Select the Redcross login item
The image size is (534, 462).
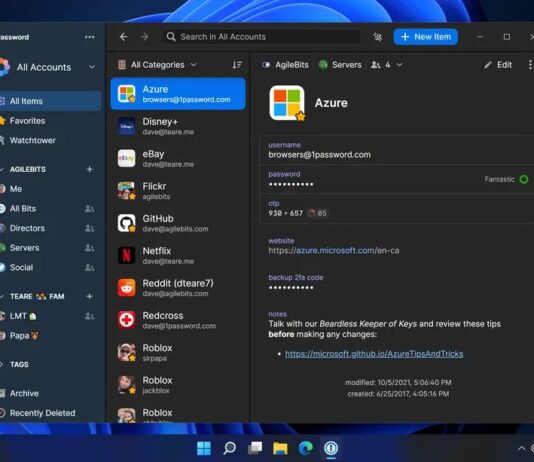tap(178, 320)
